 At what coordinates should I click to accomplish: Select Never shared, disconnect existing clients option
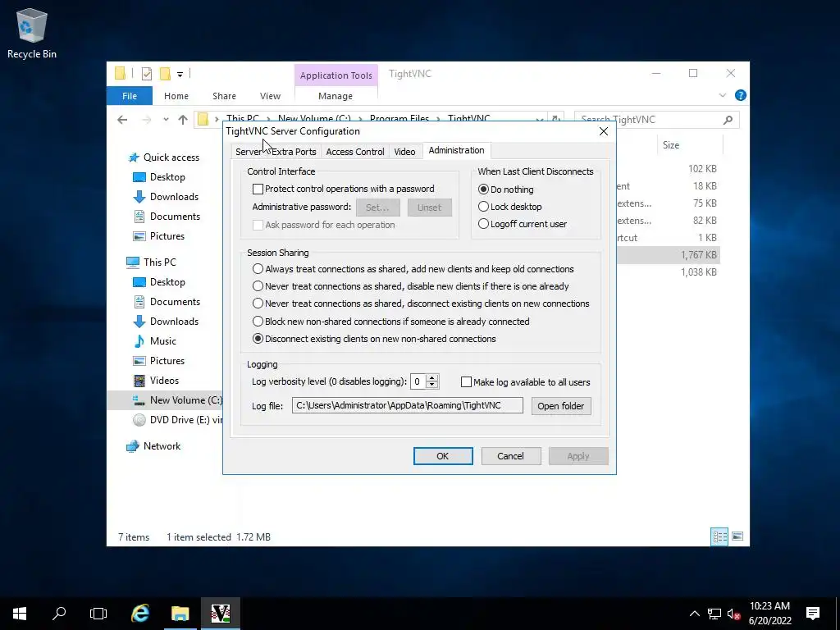(258, 304)
